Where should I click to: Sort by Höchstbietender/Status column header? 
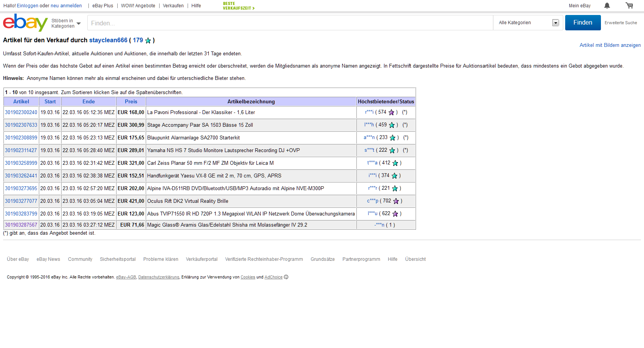click(386, 102)
